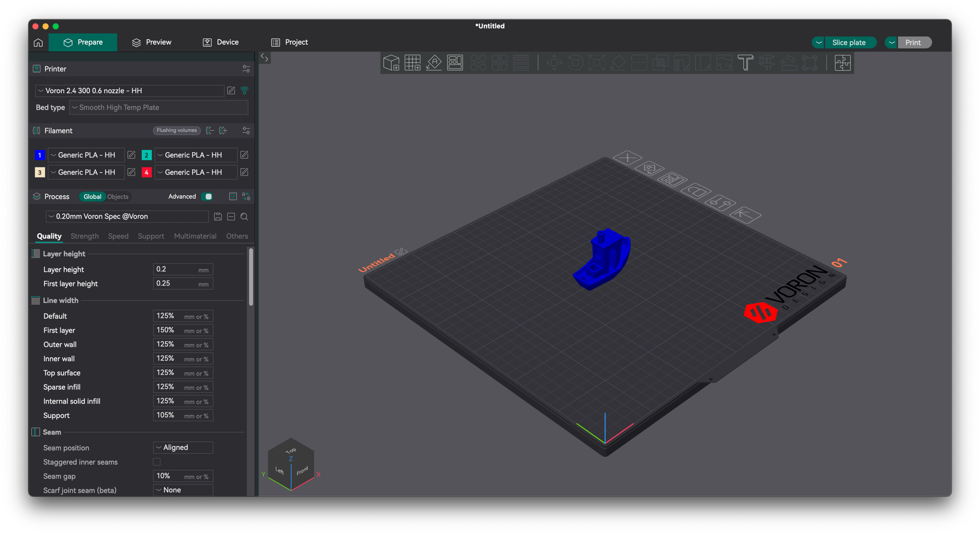
Task: Click the settings panel scrollbar
Action: coord(251,277)
